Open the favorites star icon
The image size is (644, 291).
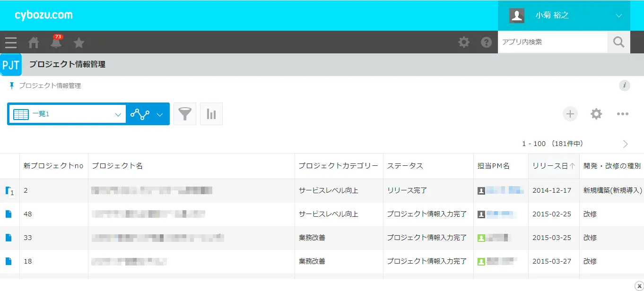(x=79, y=43)
